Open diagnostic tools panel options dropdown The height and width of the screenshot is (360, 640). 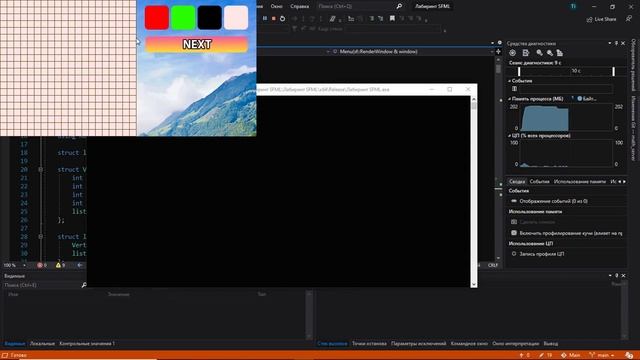click(610, 43)
